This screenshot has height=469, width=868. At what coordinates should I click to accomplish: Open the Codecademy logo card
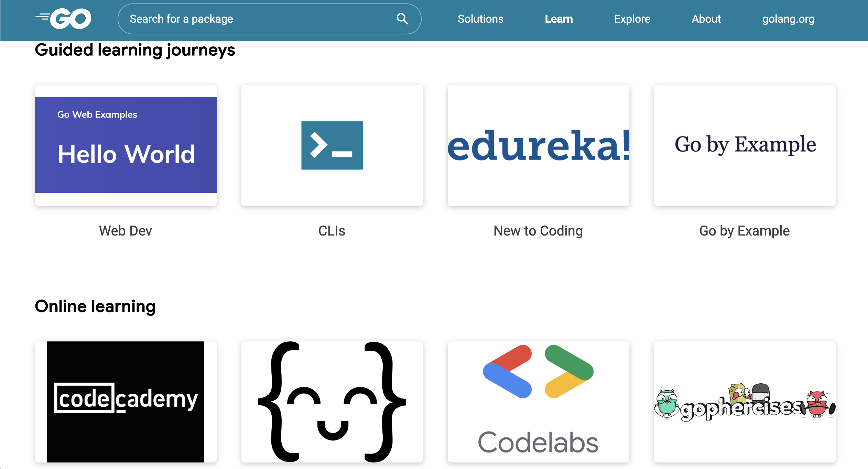126,401
